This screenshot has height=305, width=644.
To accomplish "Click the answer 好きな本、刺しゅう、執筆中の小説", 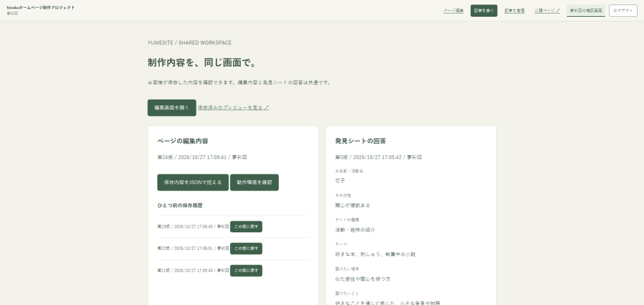I will 375,255.
